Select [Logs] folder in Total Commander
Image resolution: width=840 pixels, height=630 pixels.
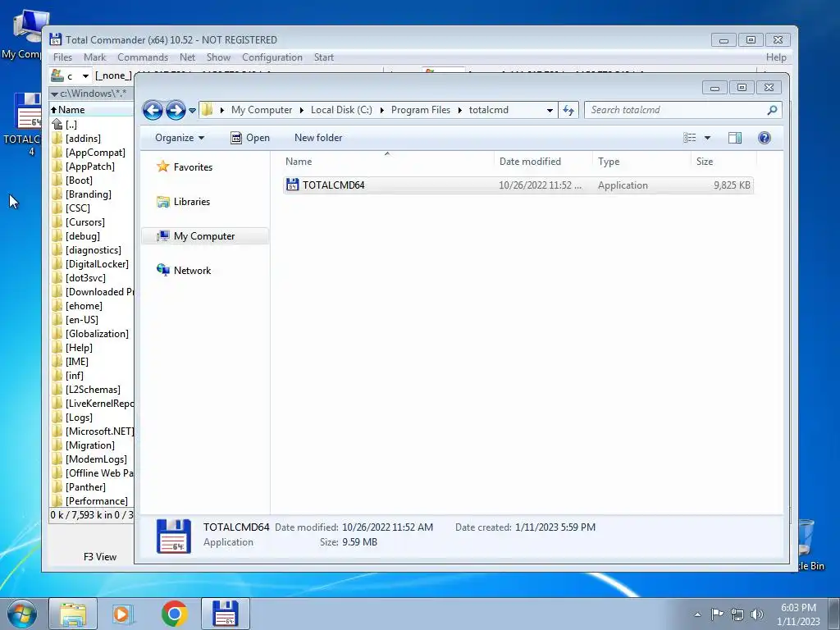(x=79, y=418)
